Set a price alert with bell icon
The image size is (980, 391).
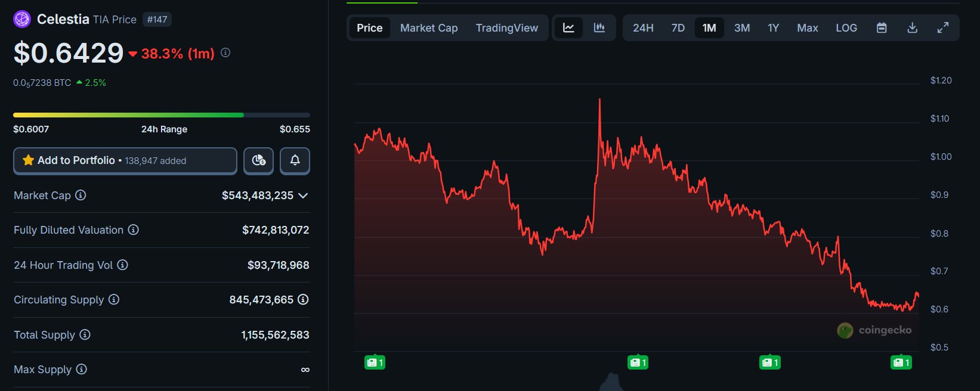[295, 160]
